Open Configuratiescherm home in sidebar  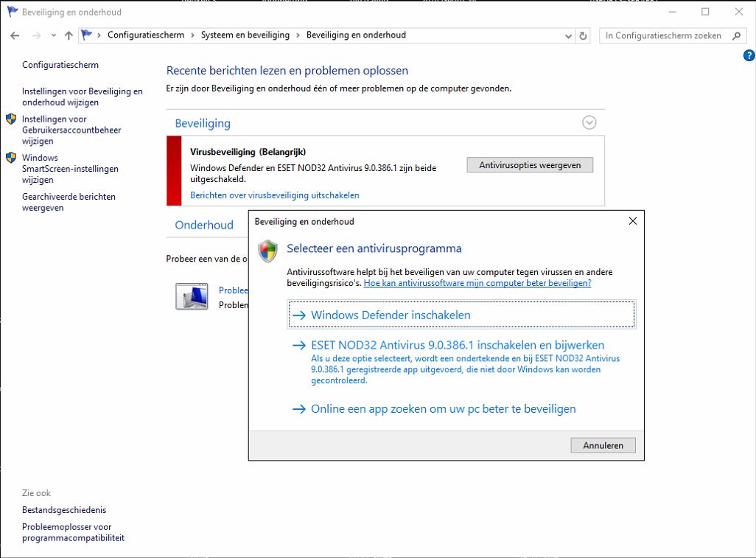pyautogui.click(x=60, y=65)
